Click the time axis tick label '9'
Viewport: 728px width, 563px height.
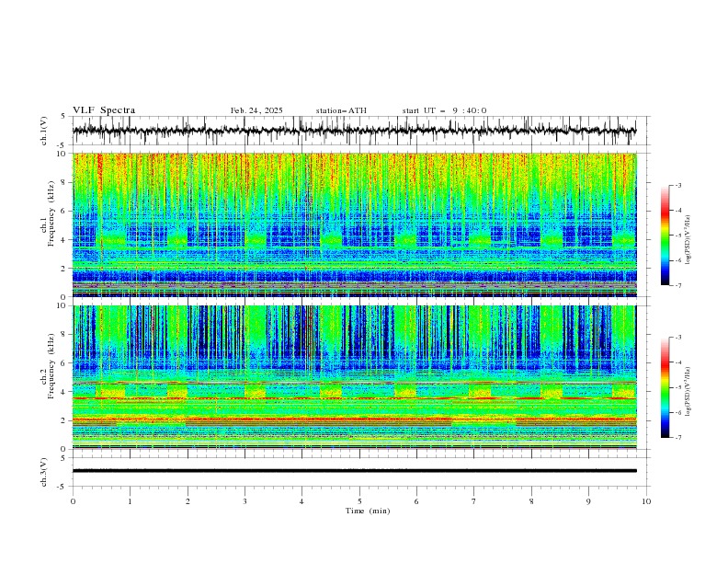[588, 501]
